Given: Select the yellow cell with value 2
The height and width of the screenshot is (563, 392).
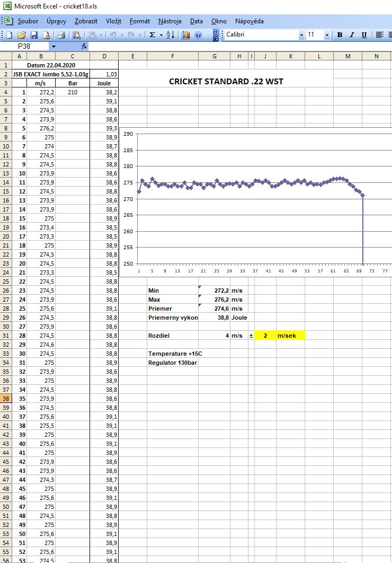Looking at the screenshot, I should pos(265,336).
